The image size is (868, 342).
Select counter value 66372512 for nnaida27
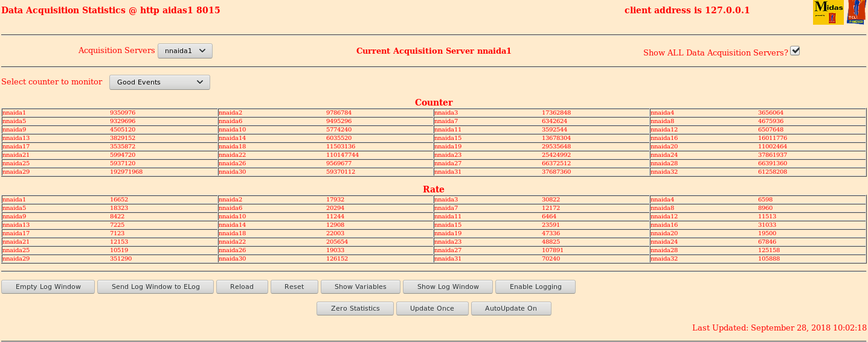tap(556, 163)
